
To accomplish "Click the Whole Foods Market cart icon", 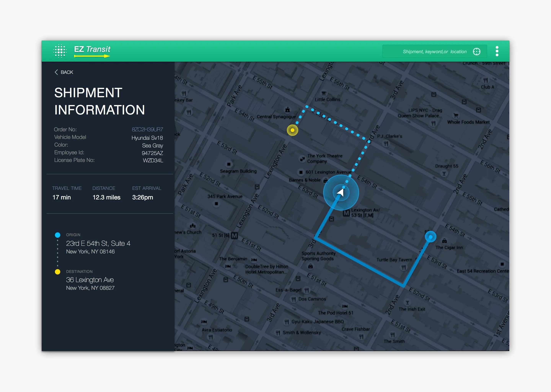I will coord(456,115).
